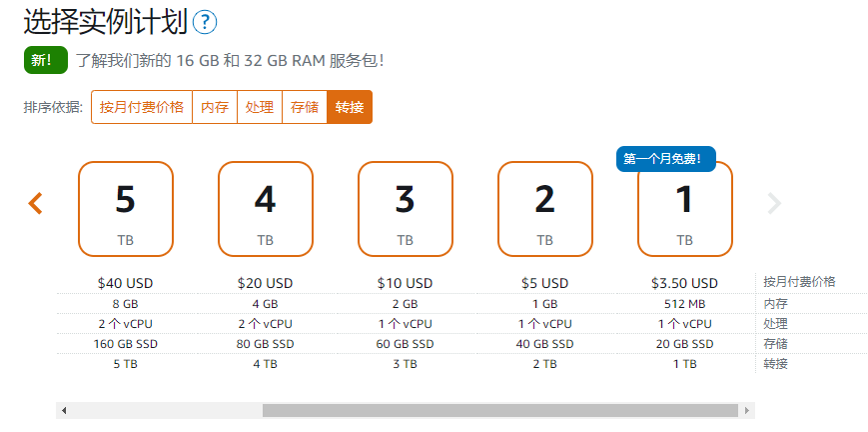The image size is (868, 432).
Task: Select the 4 TB plan card
Action: (266, 209)
